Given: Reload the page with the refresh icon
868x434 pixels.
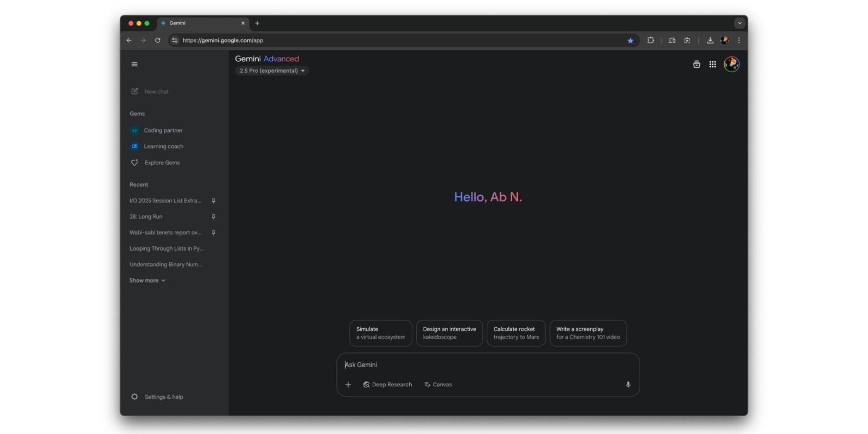Looking at the screenshot, I should click(158, 41).
